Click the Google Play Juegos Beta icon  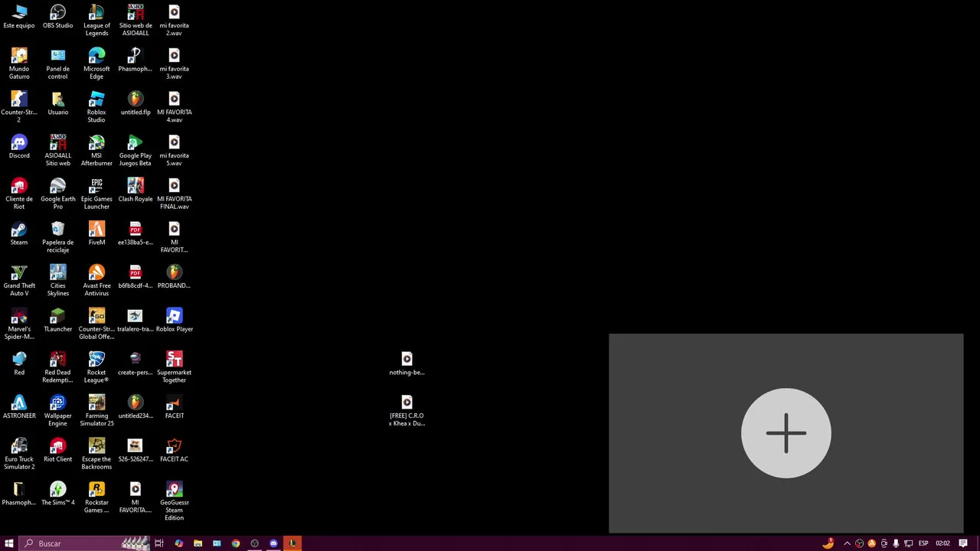click(x=136, y=151)
